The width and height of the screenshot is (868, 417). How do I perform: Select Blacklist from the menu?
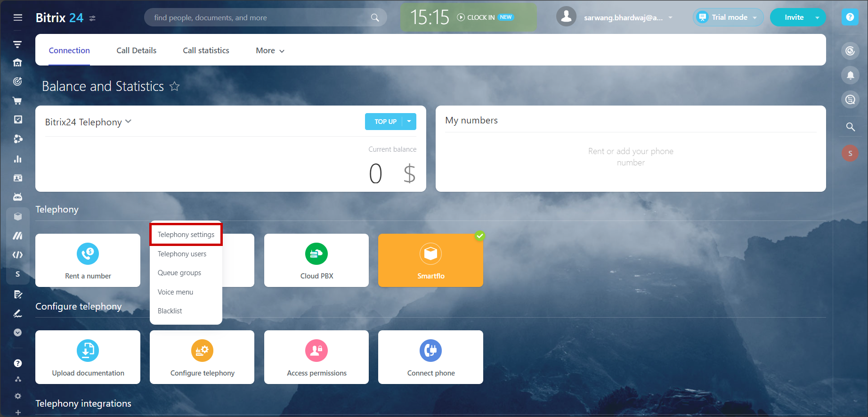coord(186,311)
